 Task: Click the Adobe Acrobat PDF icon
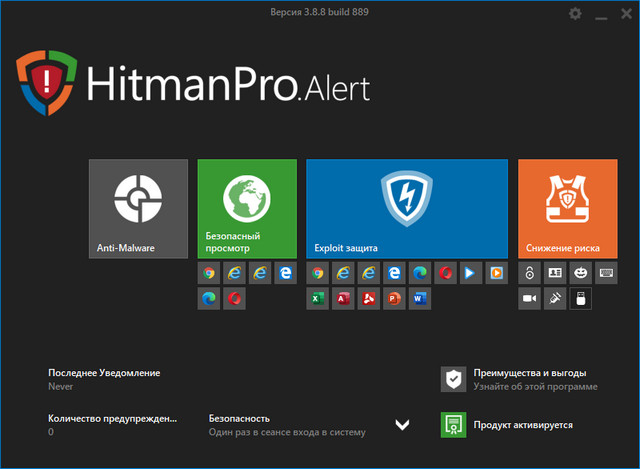369,298
